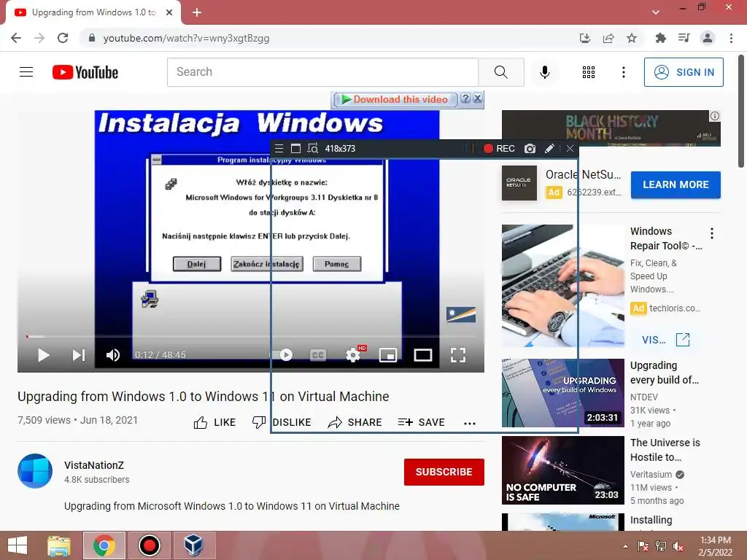Viewport: 747px width, 560px height.
Task: Open VirtualBox from taskbar
Action: tap(194, 545)
